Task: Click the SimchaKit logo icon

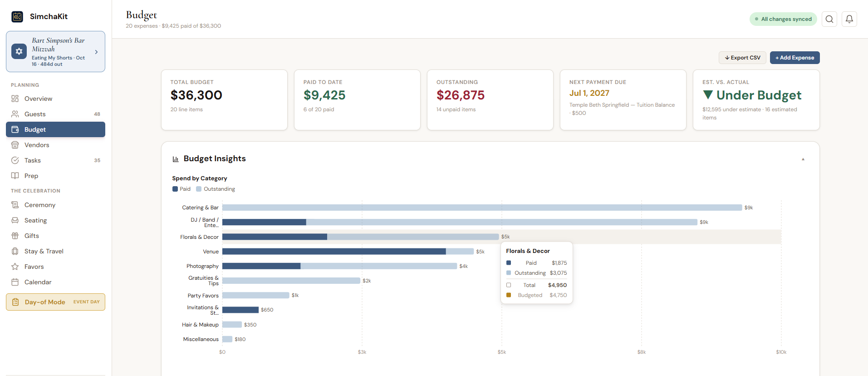Action: click(17, 17)
